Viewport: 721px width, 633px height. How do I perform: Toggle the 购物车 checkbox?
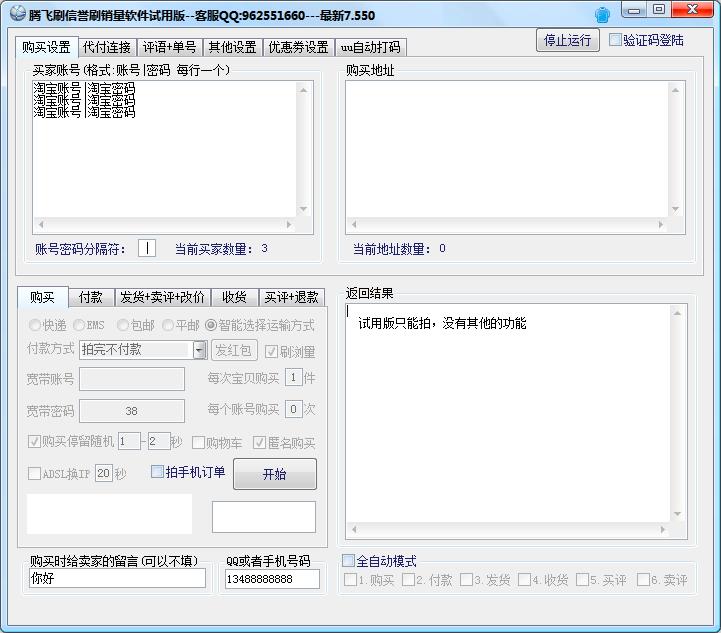pos(198,443)
